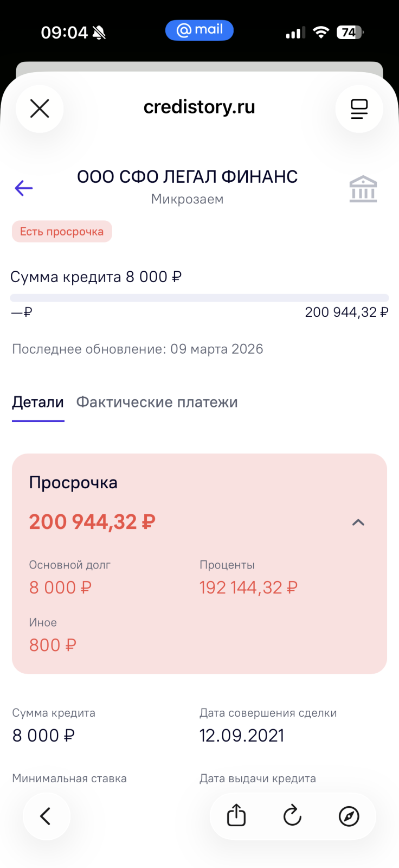The height and width of the screenshot is (868, 399).
Task: Tap the credistory.ru address title
Action: (199, 107)
